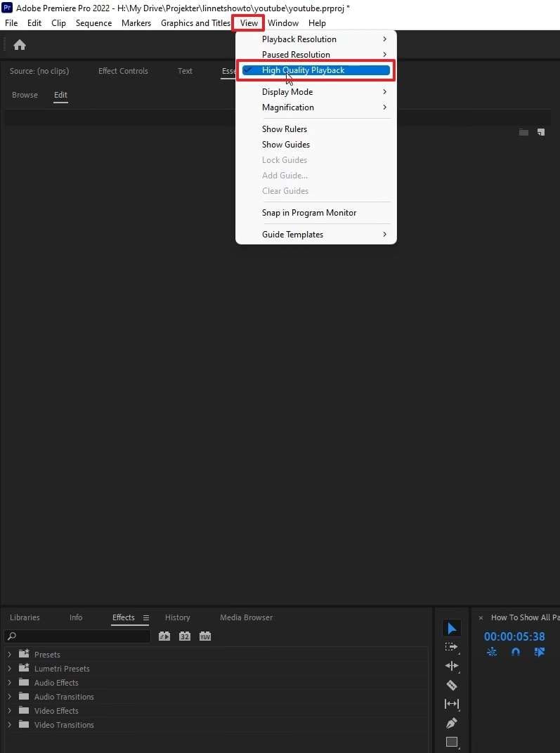Expand the Audio Effects bin
This screenshot has height=753, width=560.
pyautogui.click(x=10, y=683)
